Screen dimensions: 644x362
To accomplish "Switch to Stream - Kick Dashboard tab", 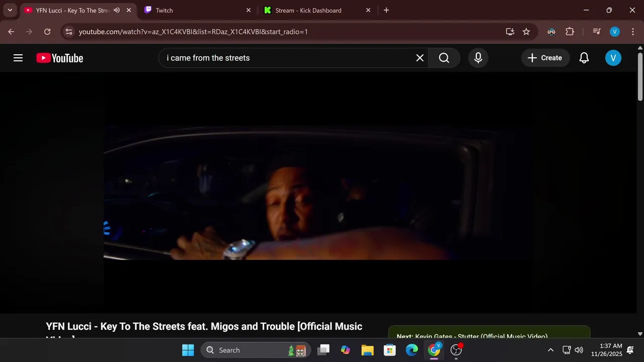I will tap(317, 10).
